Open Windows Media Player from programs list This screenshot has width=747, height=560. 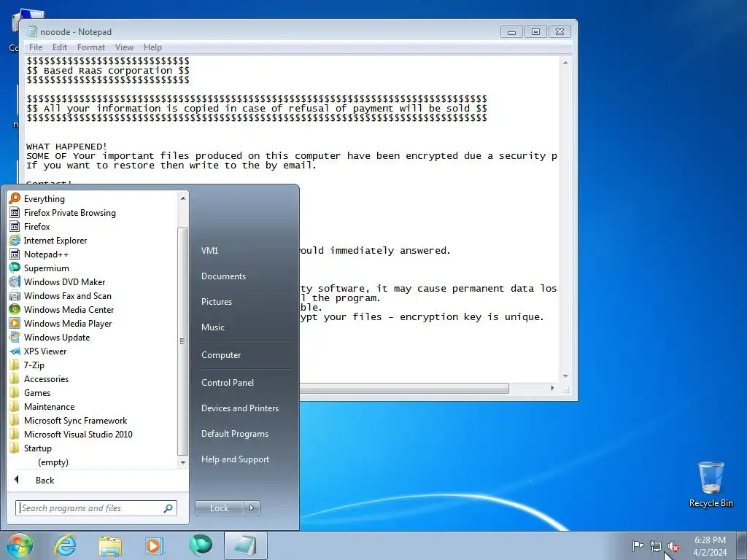click(68, 323)
